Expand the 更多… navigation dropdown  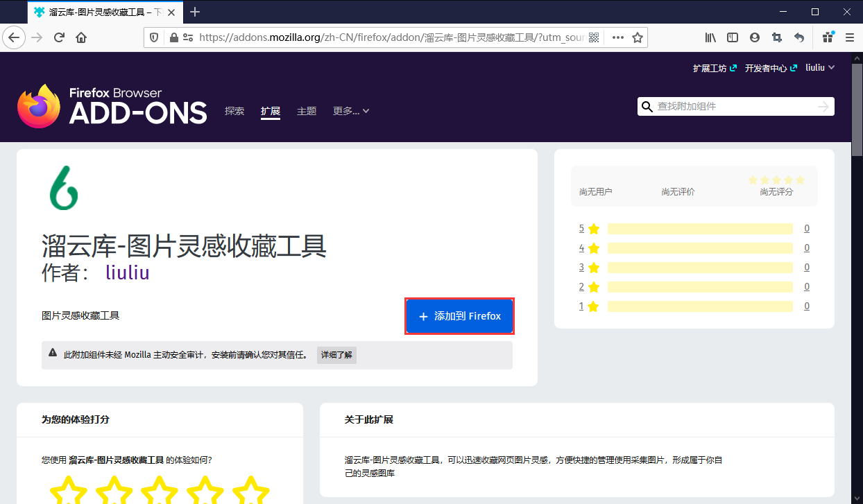coord(351,111)
